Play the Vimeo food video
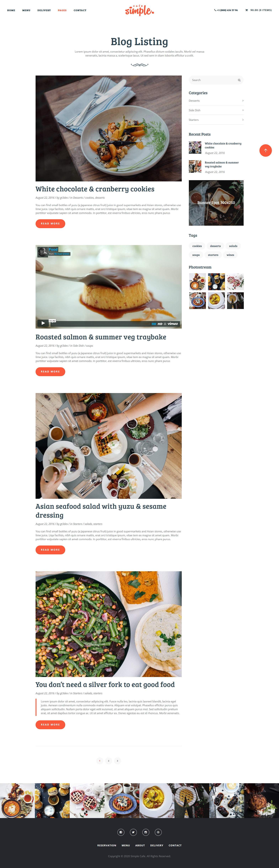This screenshot has width=279, height=868. pos(43,323)
